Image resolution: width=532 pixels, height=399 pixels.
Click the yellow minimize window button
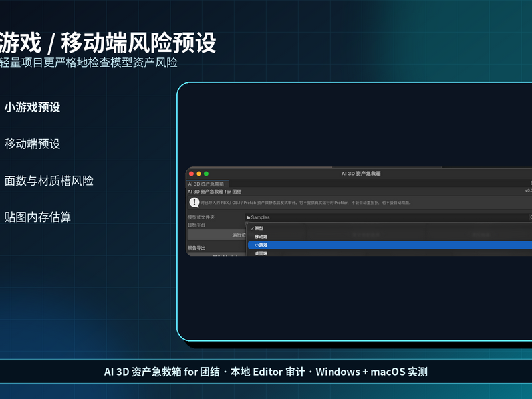[x=199, y=174]
